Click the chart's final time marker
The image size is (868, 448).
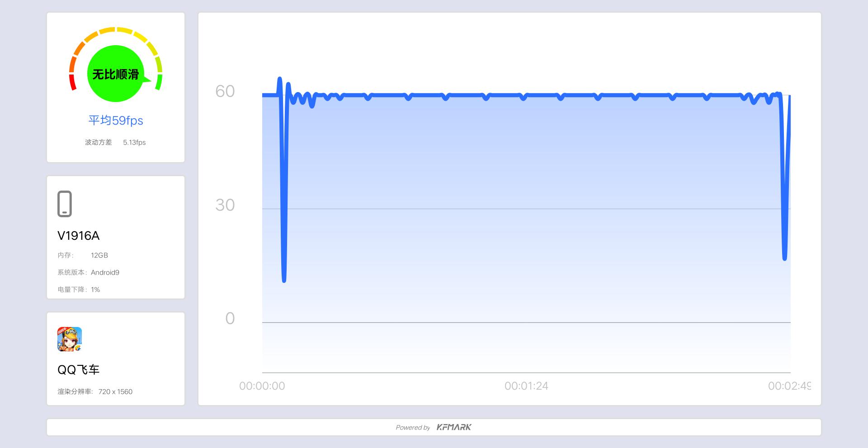(x=789, y=386)
